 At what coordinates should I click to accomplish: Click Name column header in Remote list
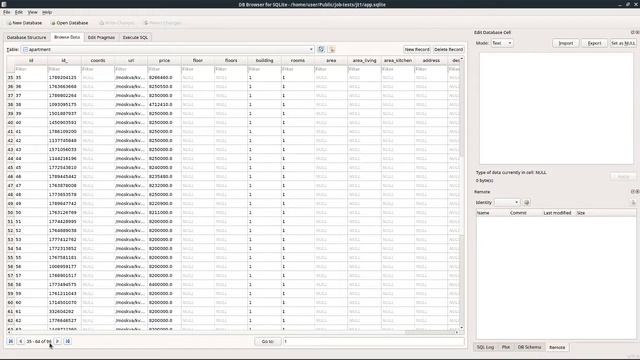[492, 213]
